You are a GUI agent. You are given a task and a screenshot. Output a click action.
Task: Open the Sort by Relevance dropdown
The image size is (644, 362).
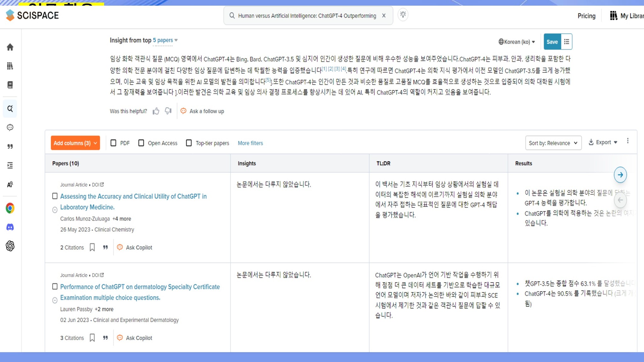[553, 143]
